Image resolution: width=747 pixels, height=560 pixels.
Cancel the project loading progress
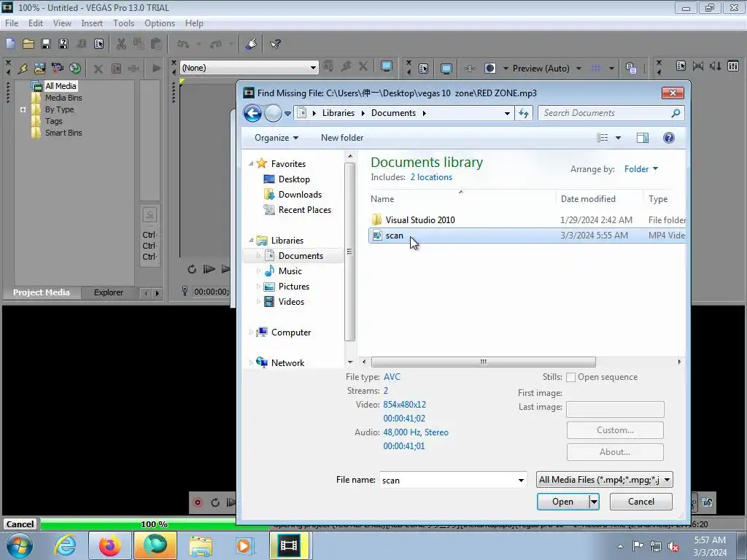pos(20,524)
